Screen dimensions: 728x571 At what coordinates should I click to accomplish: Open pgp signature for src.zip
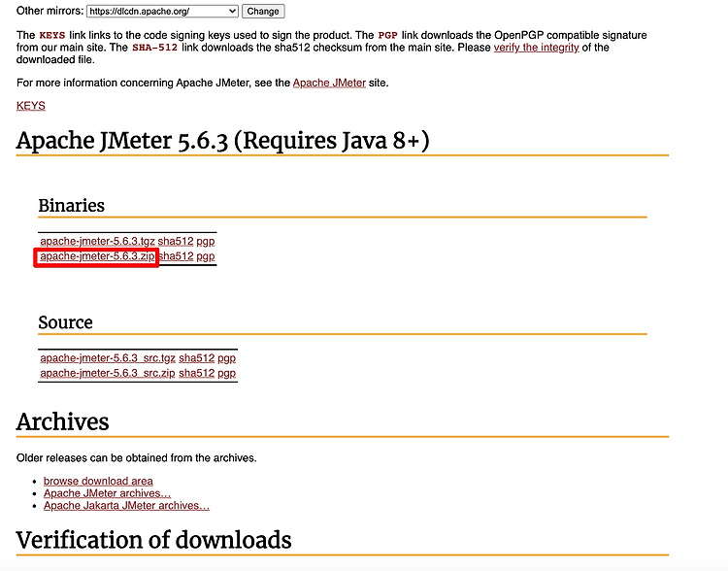[226, 373]
